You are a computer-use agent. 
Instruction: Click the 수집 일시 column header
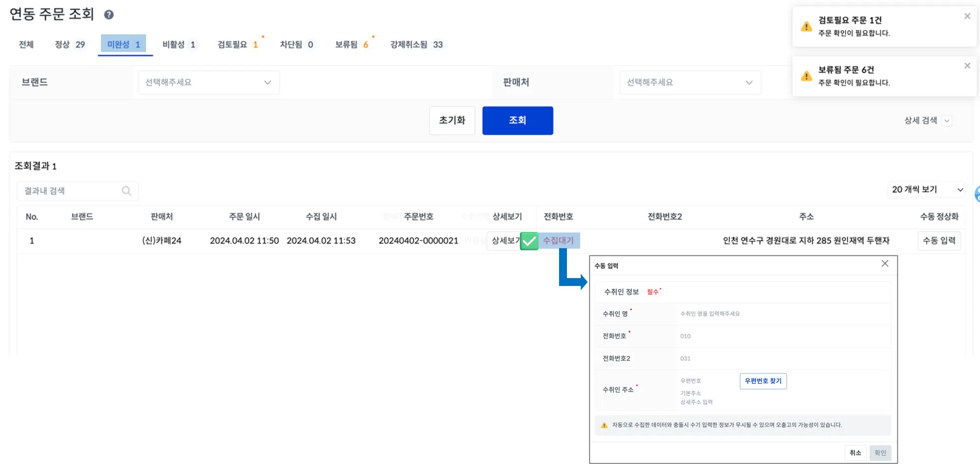click(321, 217)
